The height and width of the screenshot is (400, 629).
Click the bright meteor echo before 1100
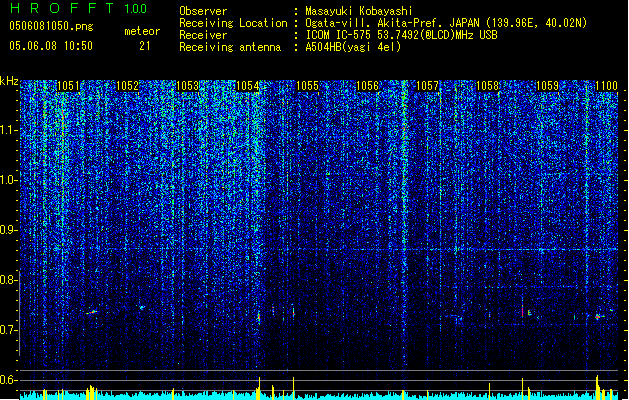pos(598,317)
